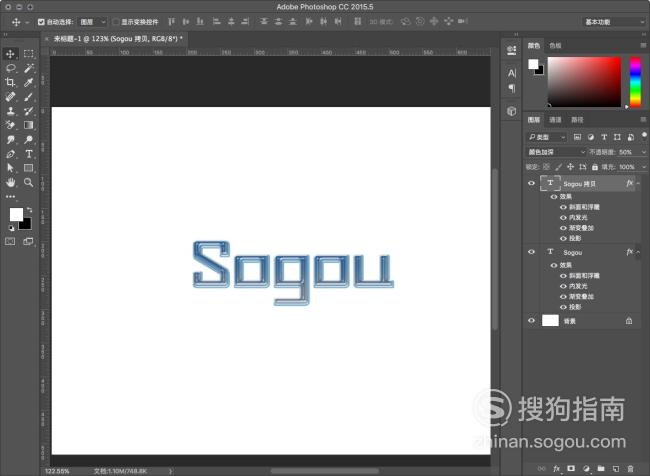Select the Lasso tool

(x=10, y=68)
